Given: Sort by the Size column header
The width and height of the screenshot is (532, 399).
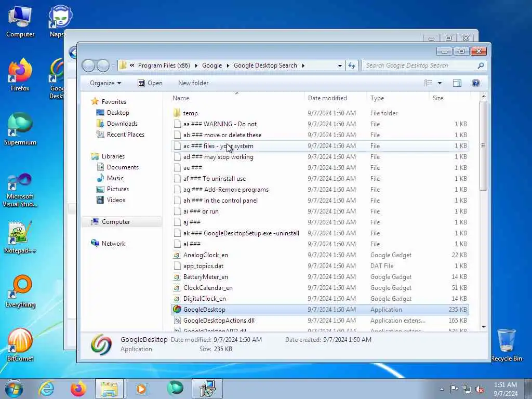Looking at the screenshot, I should [449, 98].
